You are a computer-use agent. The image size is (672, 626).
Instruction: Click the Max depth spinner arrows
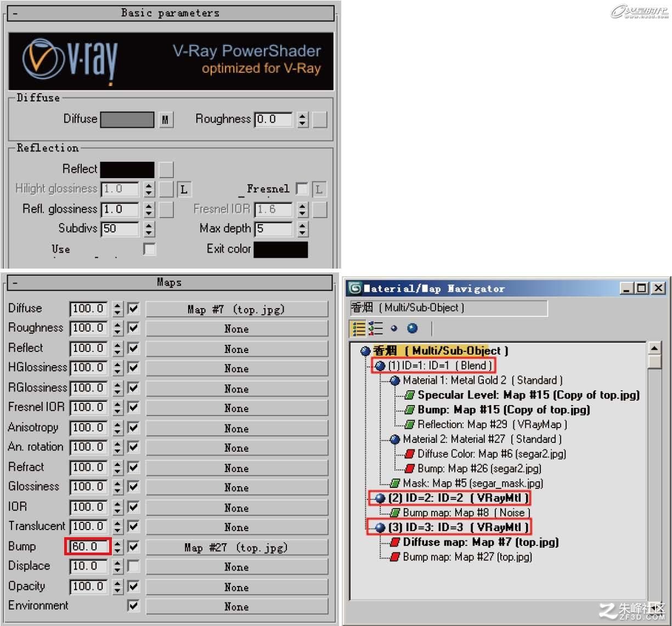click(x=303, y=229)
